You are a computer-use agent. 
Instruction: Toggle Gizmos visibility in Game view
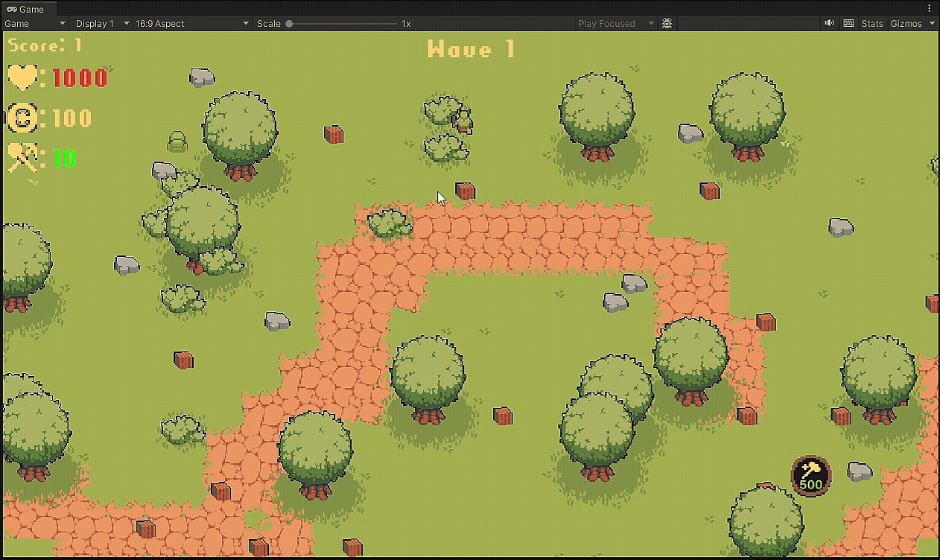point(906,24)
